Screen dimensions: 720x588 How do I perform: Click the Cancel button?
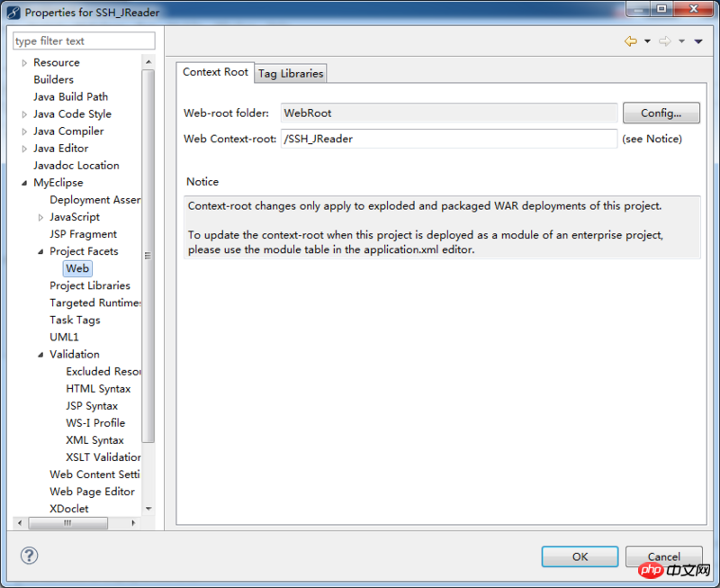664,556
